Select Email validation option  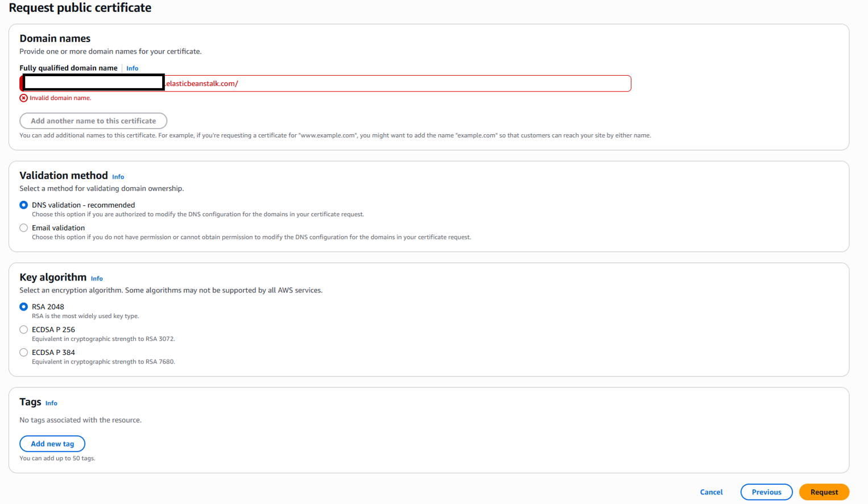(23, 228)
